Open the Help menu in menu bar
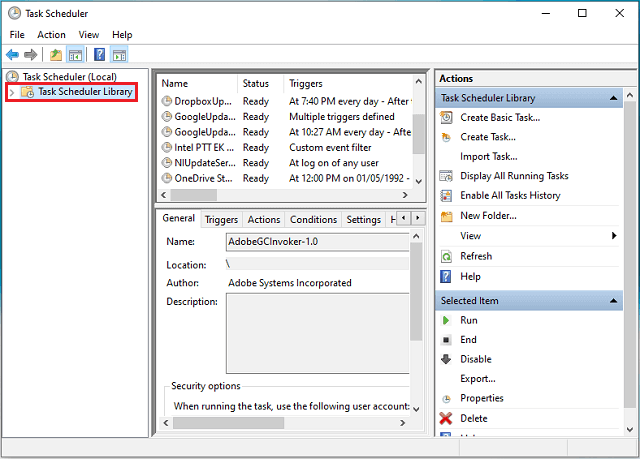 click(x=122, y=35)
